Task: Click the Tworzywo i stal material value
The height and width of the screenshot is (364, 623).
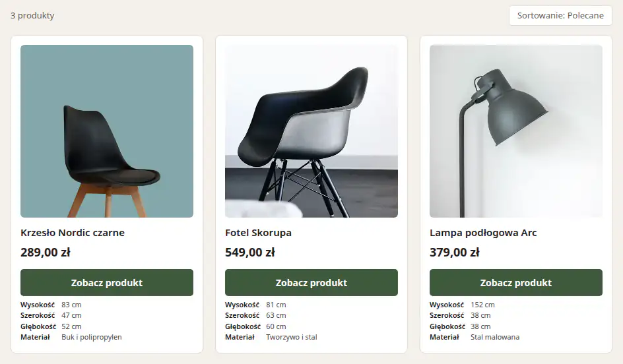Action: click(x=292, y=337)
